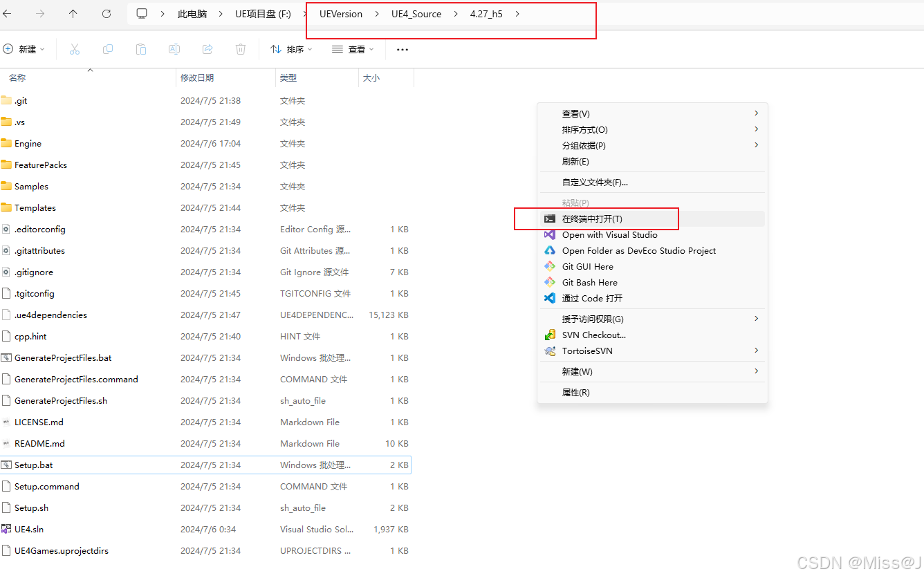Select the README.md file

pos(205,443)
